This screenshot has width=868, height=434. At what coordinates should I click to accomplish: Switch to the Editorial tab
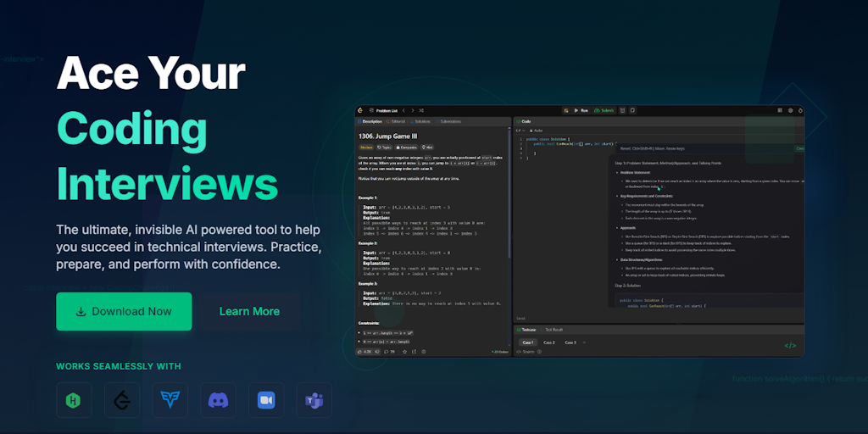[x=396, y=121]
